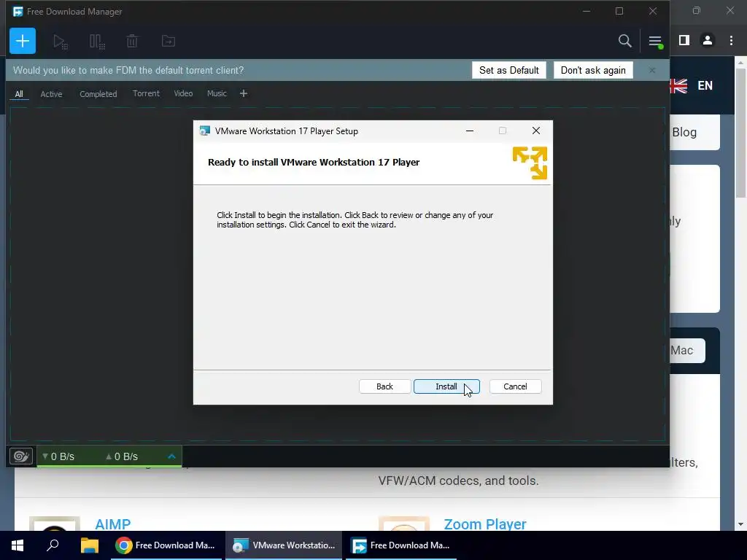Close the VMware Player Setup dialog
The height and width of the screenshot is (560, 747).
tap(536, 131)
